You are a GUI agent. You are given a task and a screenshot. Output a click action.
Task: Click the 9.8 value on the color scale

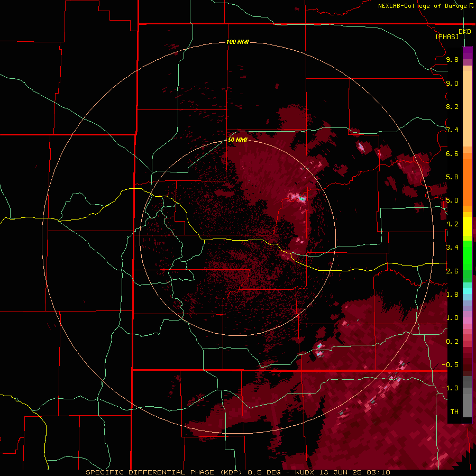click(x=452, y=59)
